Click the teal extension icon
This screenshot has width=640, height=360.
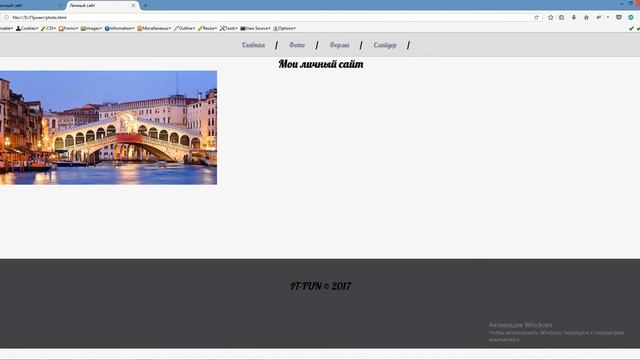631,18
